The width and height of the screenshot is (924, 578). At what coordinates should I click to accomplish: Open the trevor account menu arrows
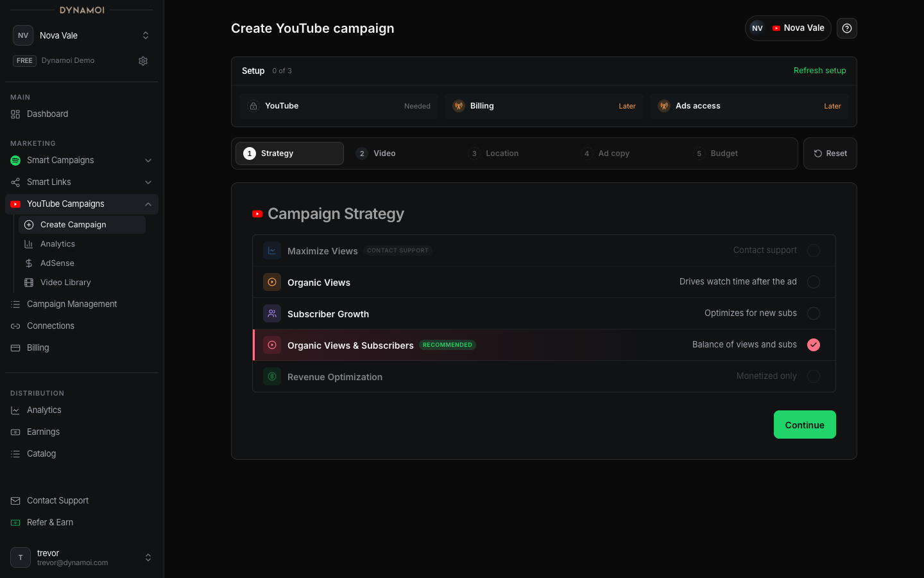[x=148, y=557]
